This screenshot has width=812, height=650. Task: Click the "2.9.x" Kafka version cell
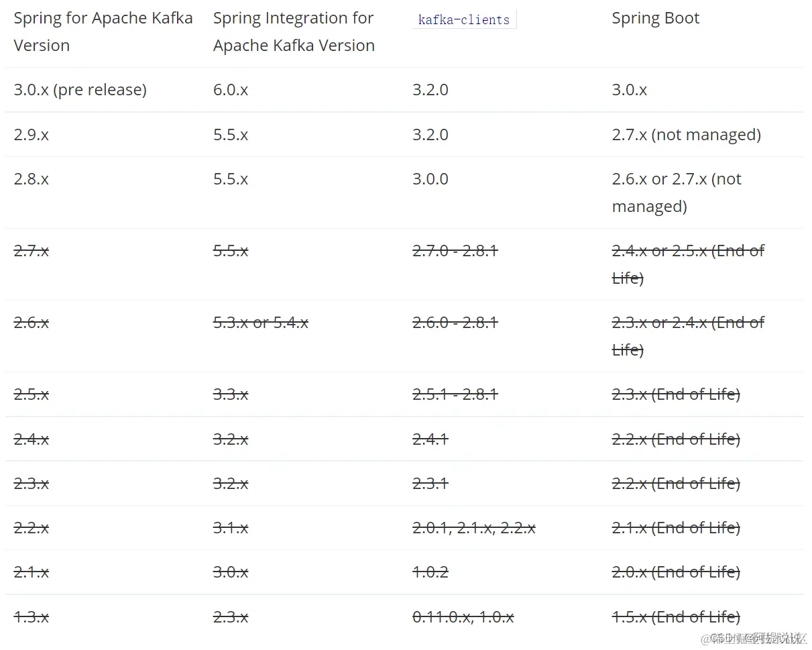coord(31,134)
